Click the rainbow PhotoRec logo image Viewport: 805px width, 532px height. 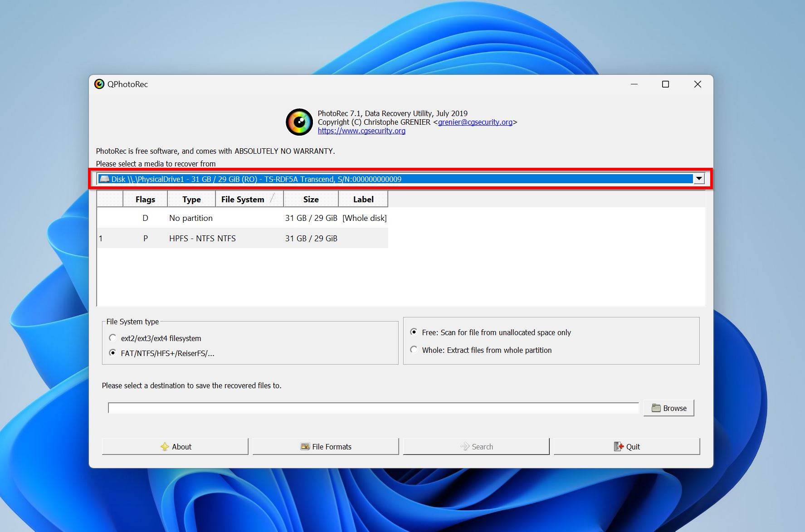pos(299,122)
